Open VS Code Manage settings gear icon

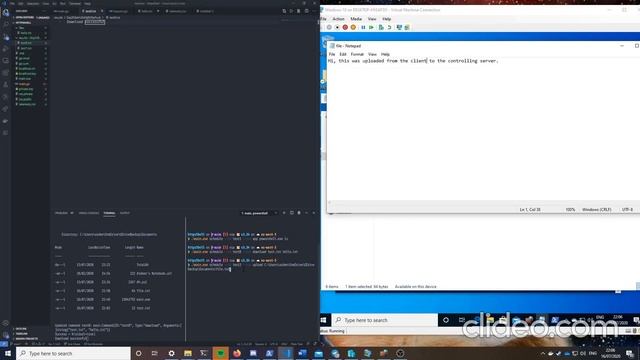pos(5,336)
